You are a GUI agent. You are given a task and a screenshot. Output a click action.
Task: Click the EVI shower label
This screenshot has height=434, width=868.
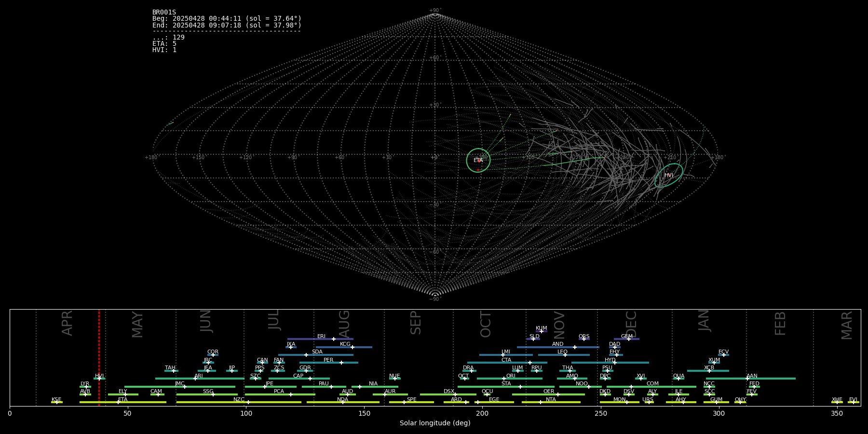853,400
